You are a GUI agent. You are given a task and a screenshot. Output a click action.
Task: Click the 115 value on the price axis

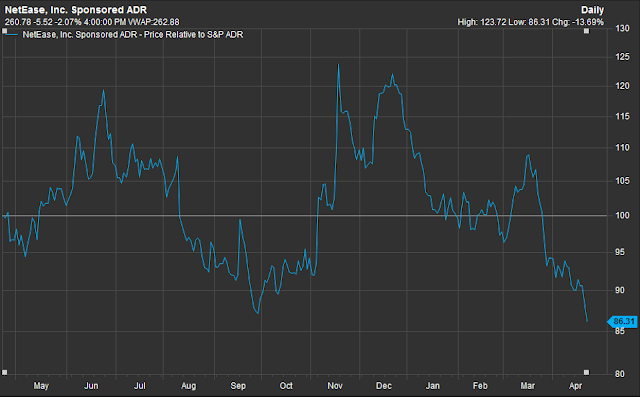click(622, 117)
